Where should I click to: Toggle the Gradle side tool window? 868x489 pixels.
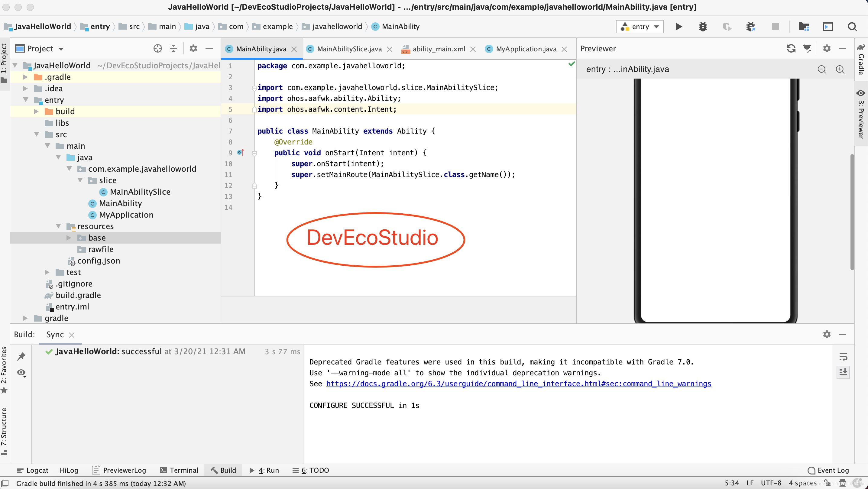(x=861, y=59)
